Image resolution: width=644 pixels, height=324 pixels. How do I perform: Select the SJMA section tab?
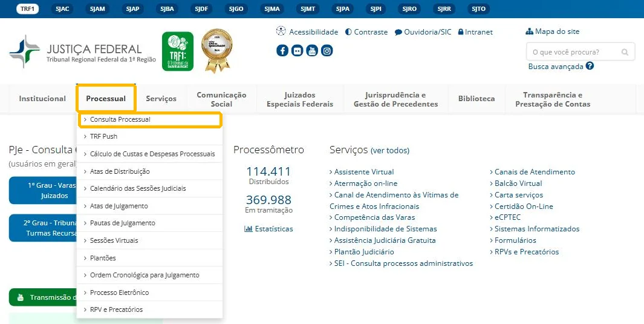[x=272, y=8]
